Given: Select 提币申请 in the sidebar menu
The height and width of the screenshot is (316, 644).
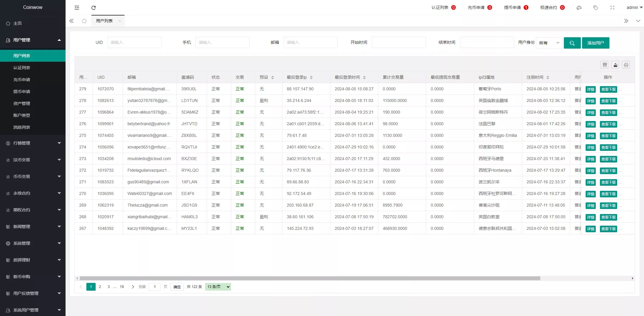Looking at the screenshot, I should [22, 92].
